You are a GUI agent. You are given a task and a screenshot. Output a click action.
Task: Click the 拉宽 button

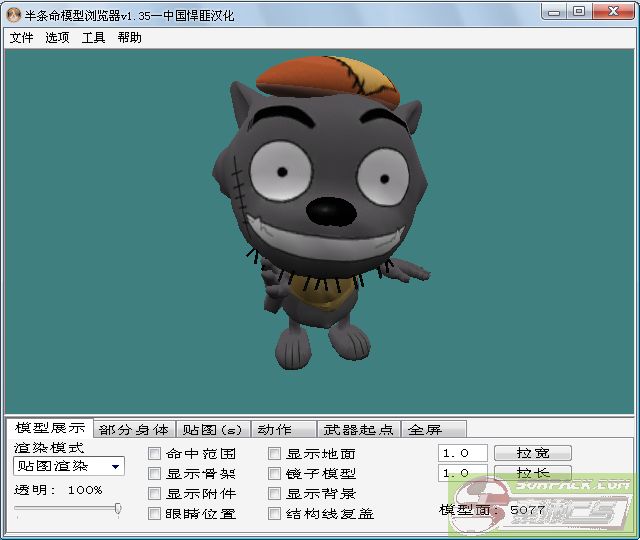pos(531,453)
